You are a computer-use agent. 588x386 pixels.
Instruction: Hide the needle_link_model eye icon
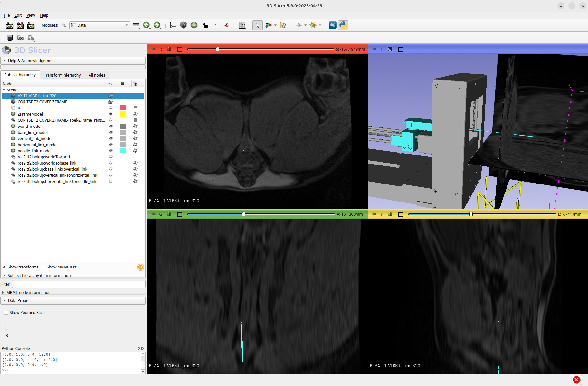(x=111, y=151)
